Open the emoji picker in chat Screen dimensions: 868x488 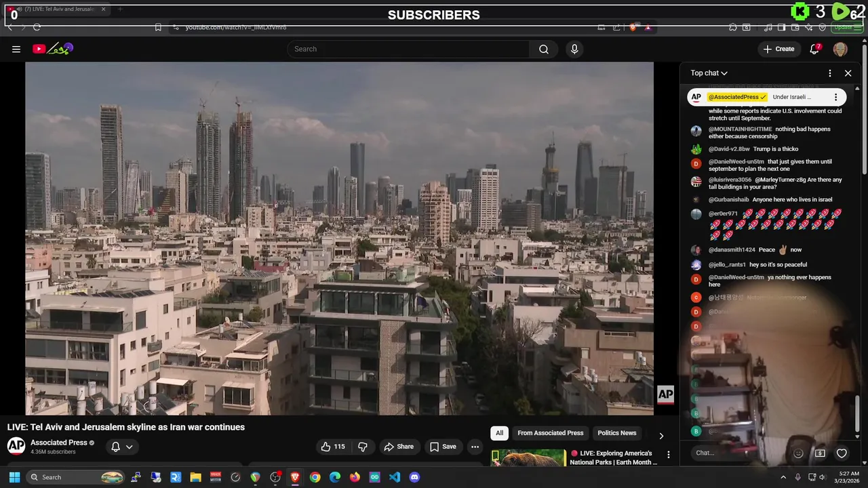click(x=798, y=453)
